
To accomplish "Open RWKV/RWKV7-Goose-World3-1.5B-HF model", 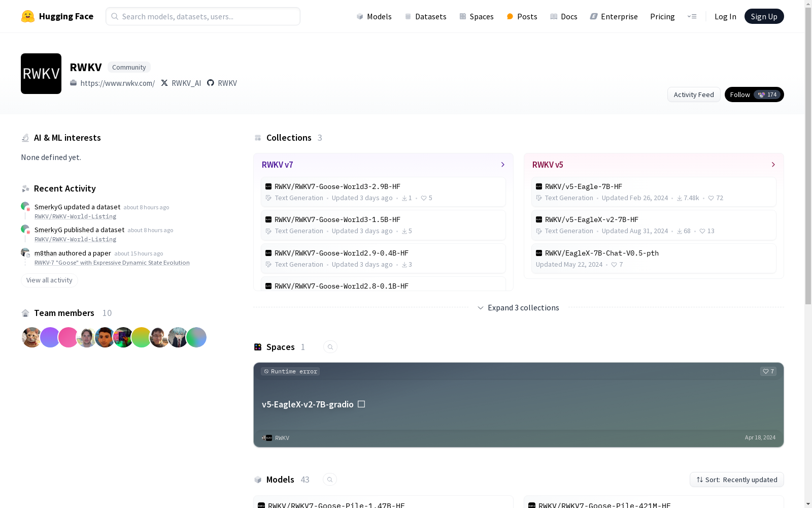I will point(383,225).
